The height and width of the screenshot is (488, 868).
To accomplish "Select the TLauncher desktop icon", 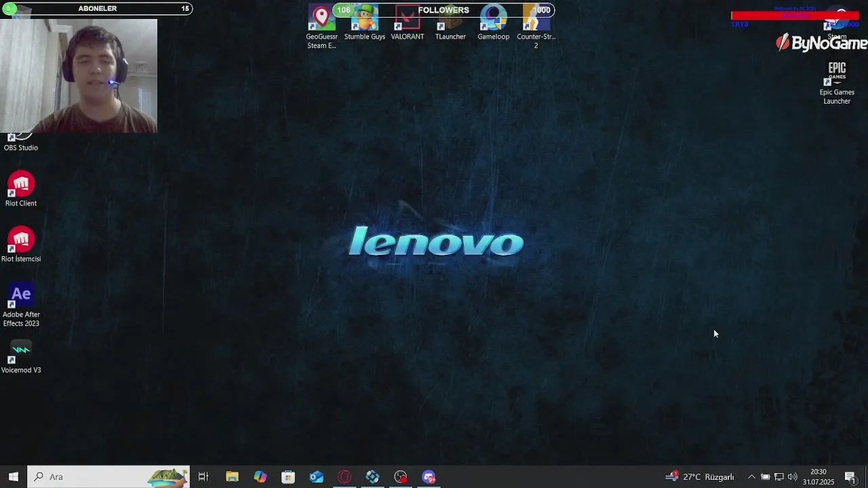I will coord(450,23).
